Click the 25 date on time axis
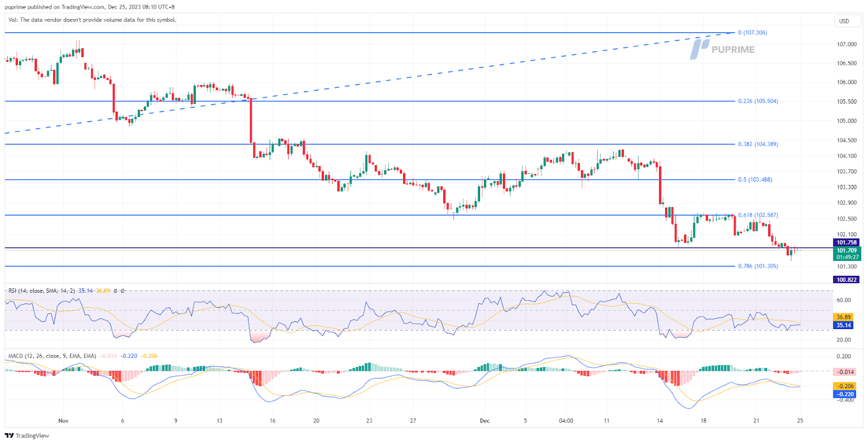The width and height of the screenshot is (868, 444). point(800,421)
